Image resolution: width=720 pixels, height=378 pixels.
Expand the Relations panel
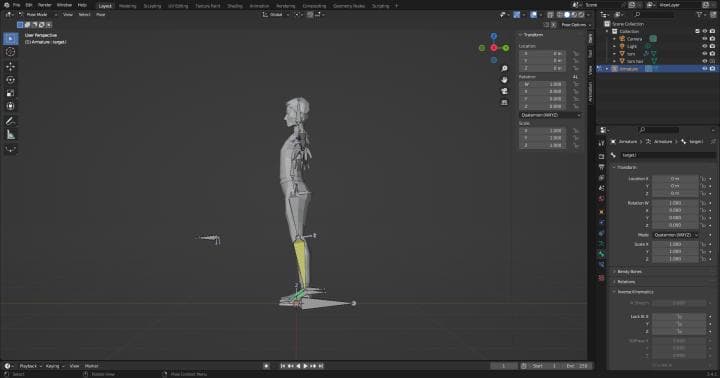point(626,282)
